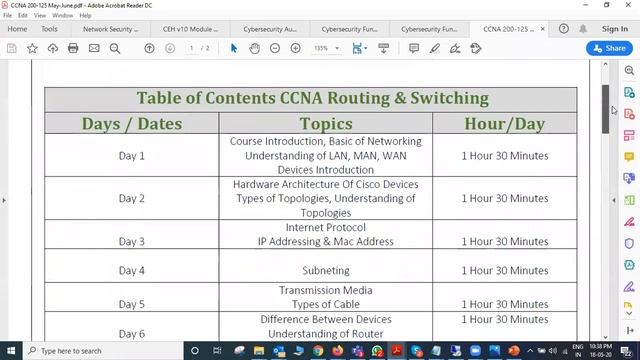Switch to the Tools tab
Screen dimensions: 640x360
pos(49,29)
